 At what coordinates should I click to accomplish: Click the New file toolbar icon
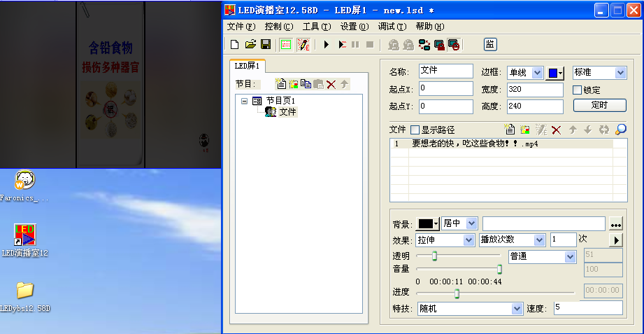[x=235, y=44]
